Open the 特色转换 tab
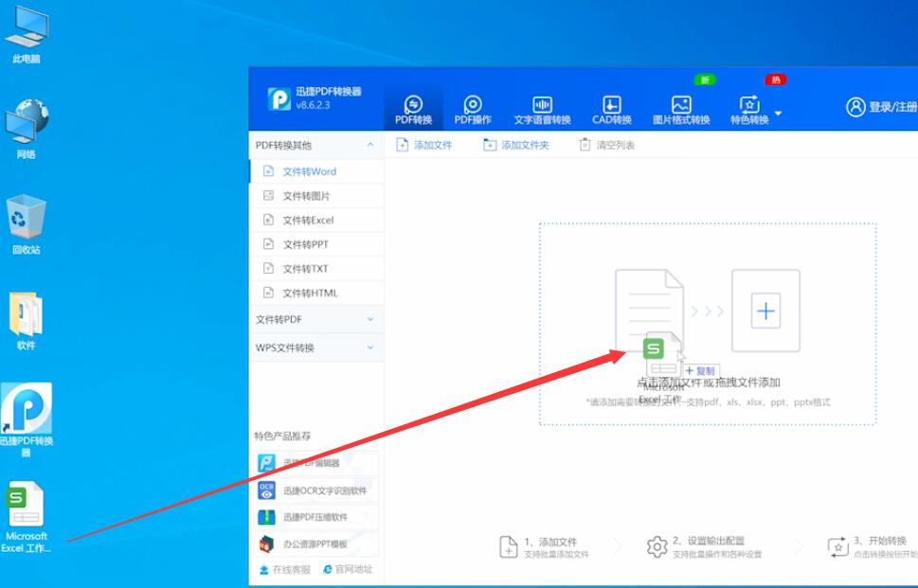 749,110
